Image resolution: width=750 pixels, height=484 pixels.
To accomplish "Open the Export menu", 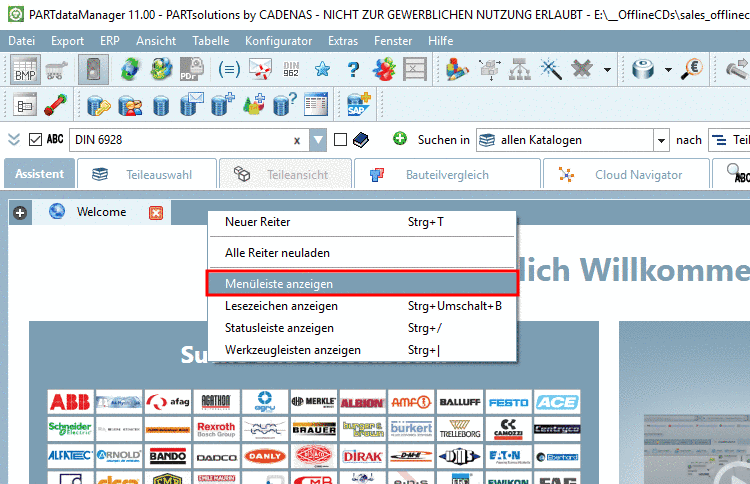I will [x=67, y=41].
